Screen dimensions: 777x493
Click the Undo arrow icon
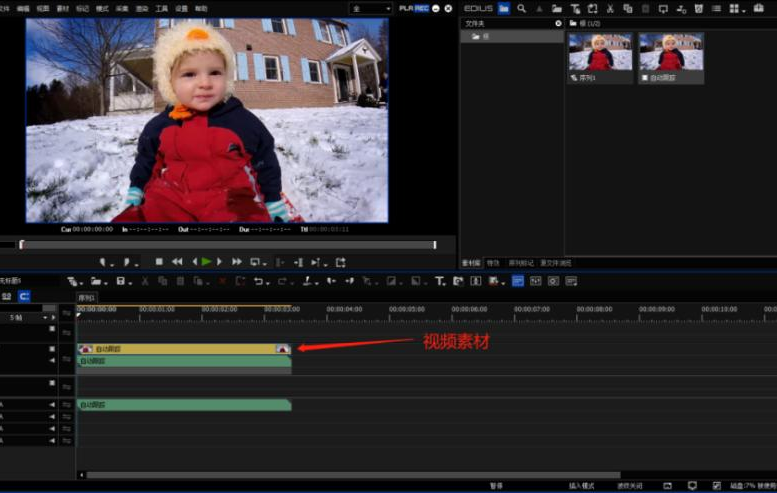[x=258, y=281]
